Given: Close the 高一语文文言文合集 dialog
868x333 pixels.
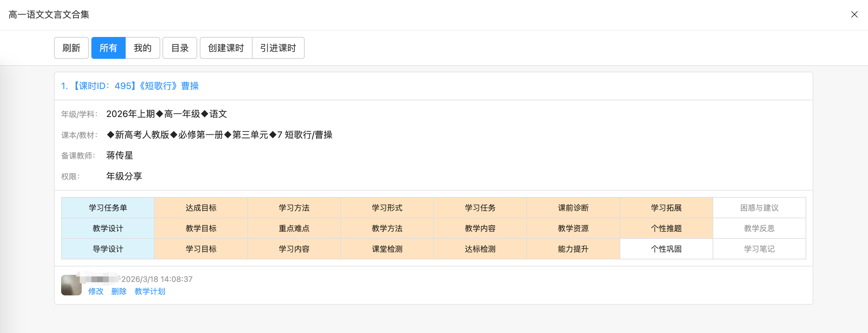Looking at the screenshot, I should click(x=854, y=14).
